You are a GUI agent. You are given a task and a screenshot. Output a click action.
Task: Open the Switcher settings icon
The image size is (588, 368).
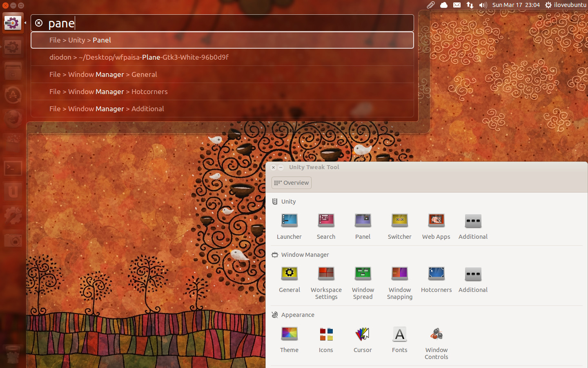(x=399, y=221)
